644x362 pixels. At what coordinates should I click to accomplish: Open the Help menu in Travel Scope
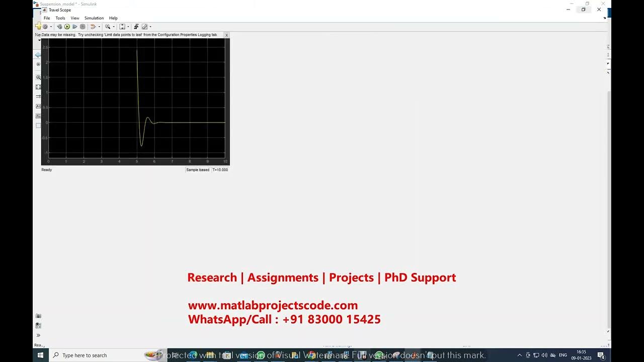tap(113, 18)
